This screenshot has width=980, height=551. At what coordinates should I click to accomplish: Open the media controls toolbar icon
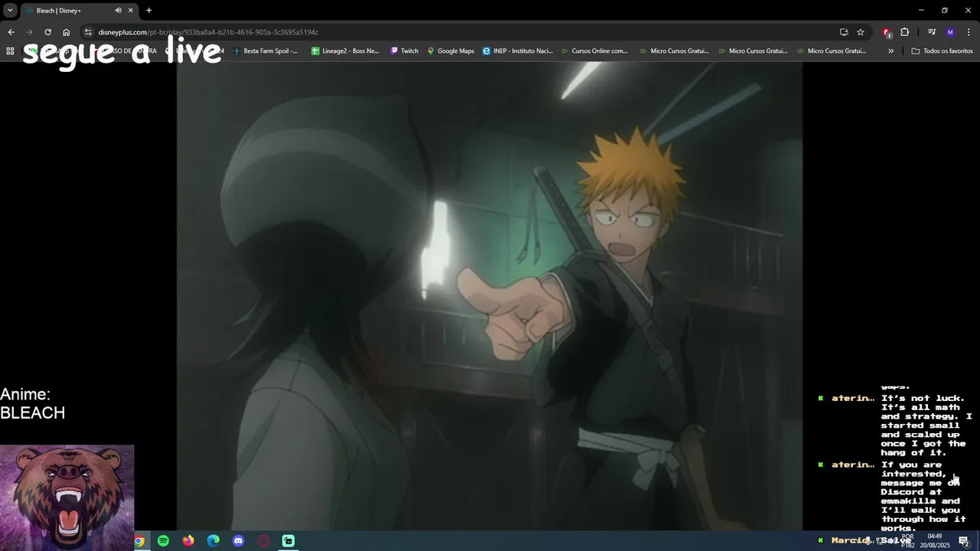[932, 32]
